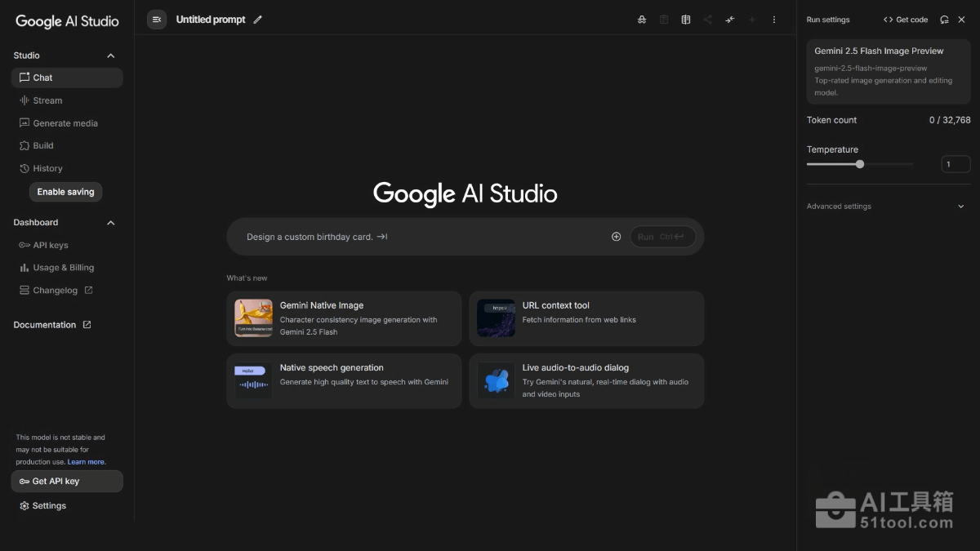This screenshot has width=980, height=551.
Task: Open Stream in the sidebar
Action: tap(47, 100)
